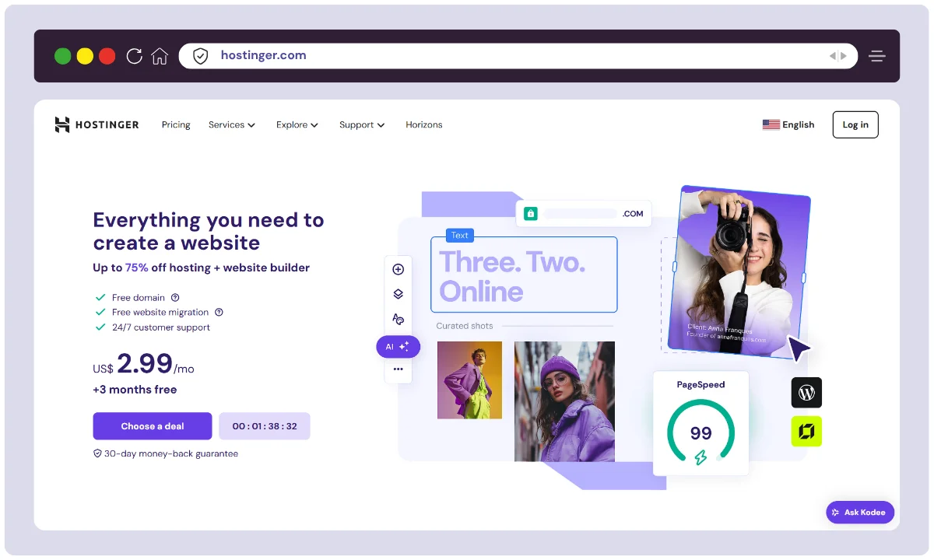
Task: Click the AI sparkle button
Action: pos(398,347)
